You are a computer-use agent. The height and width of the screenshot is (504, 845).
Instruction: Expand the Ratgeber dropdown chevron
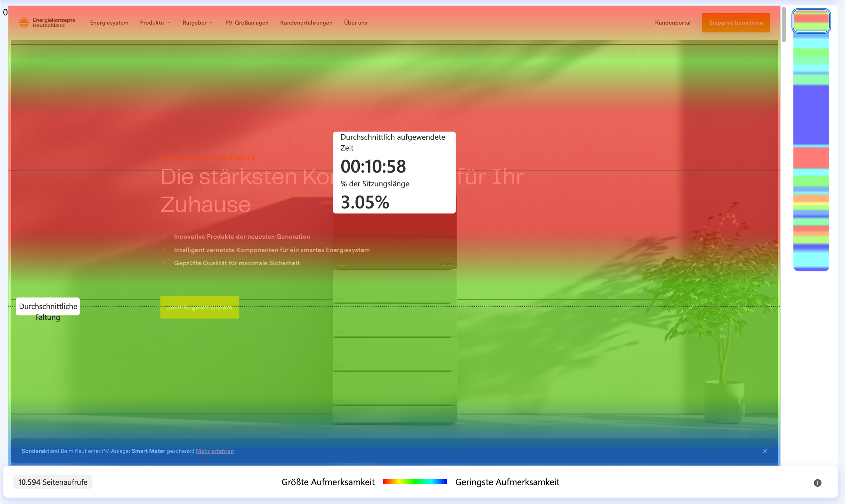click(211, 23)
